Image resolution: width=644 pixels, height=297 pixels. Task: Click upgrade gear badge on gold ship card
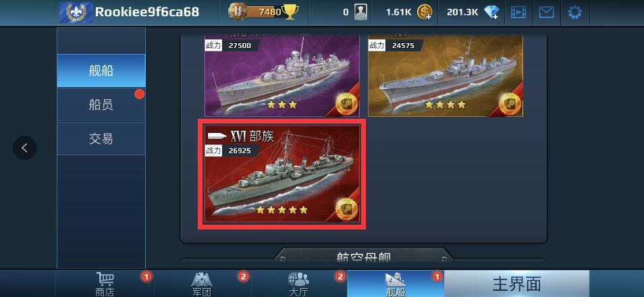[x=510, y=105]
